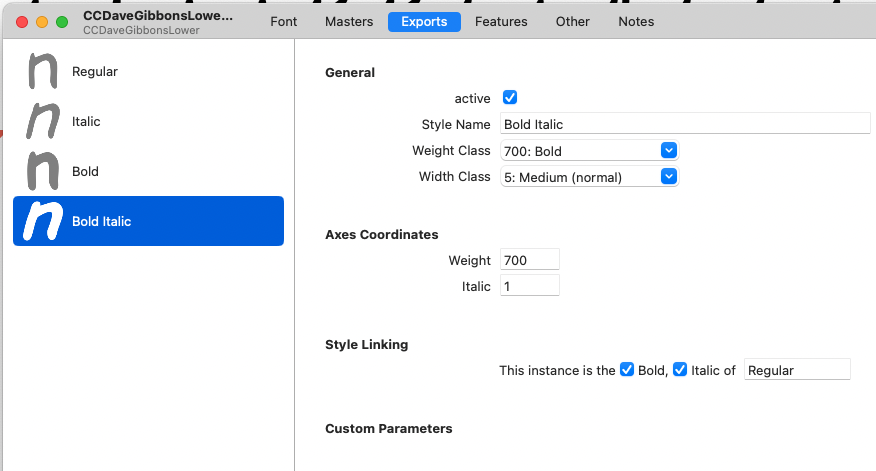Click the red close window button

(x=22, y=22)
